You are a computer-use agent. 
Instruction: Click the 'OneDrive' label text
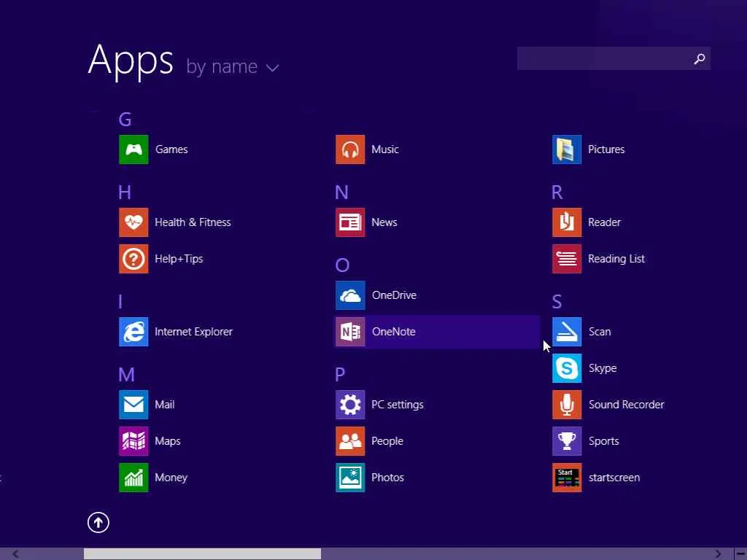[394, 295]
